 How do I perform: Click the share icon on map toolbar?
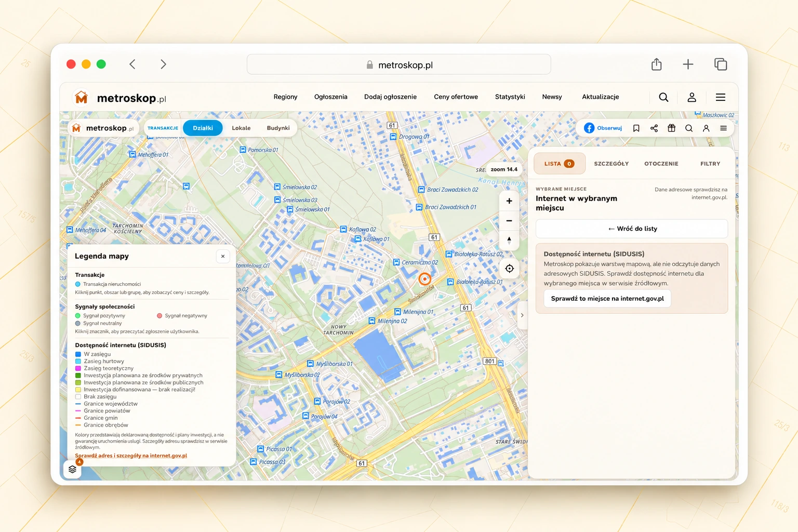(654, 128)
